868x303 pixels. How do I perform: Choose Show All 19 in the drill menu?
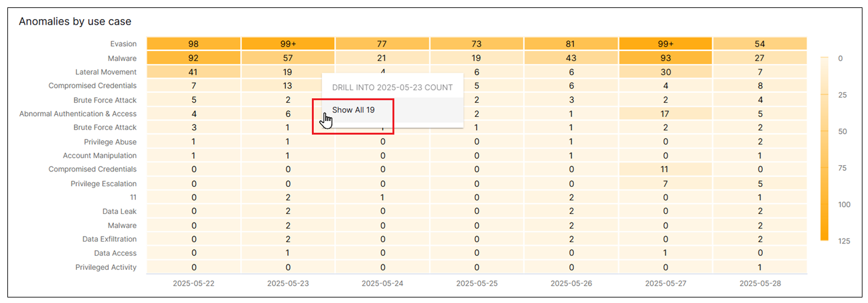(x=392, y=110)
